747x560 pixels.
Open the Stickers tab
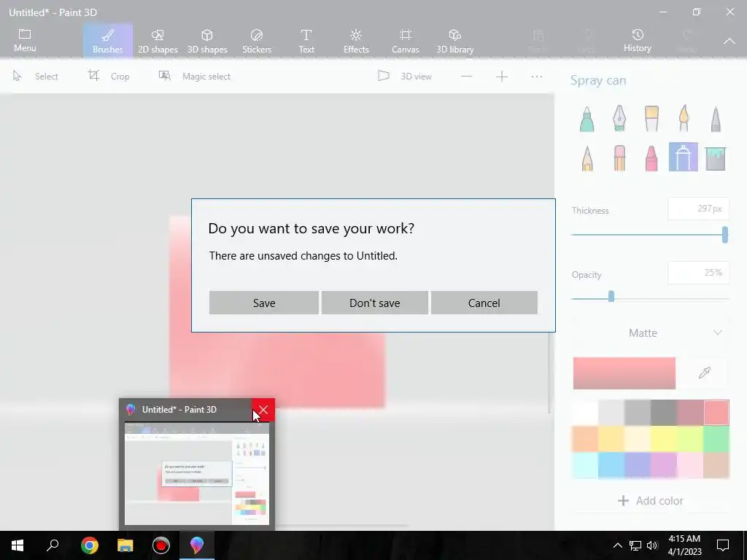[257, 41]
